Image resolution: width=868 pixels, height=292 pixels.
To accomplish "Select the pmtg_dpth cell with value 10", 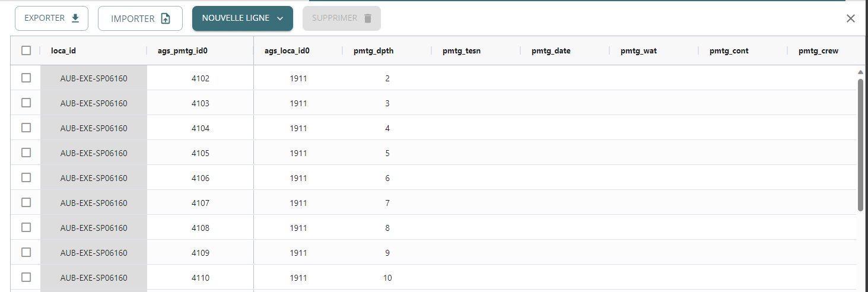I will pyautogui.click(x=387, y=278).
